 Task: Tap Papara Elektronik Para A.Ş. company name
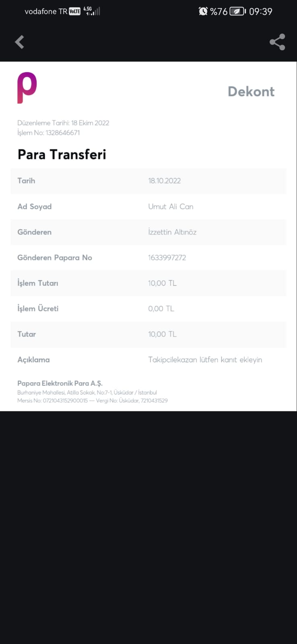click(x=60, y=383)
